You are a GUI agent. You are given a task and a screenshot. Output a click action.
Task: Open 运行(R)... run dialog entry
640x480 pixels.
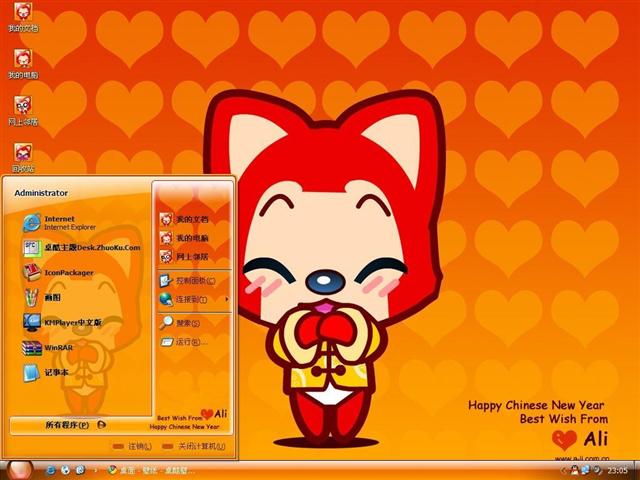tap(183, 342)
